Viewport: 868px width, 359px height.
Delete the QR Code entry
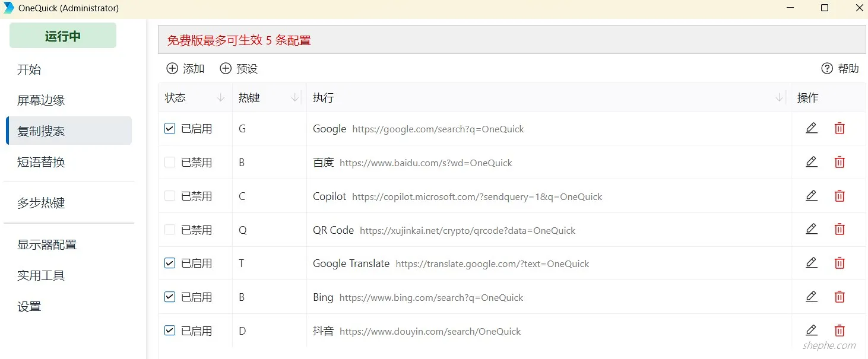tap(840, 230)
